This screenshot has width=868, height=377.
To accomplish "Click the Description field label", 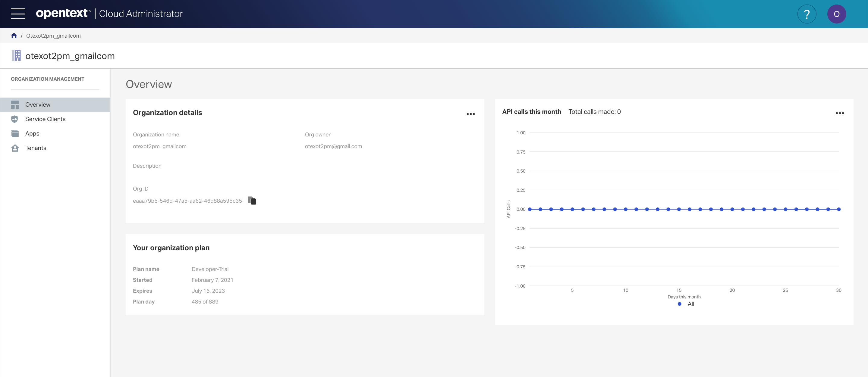I will pos(147,166).
